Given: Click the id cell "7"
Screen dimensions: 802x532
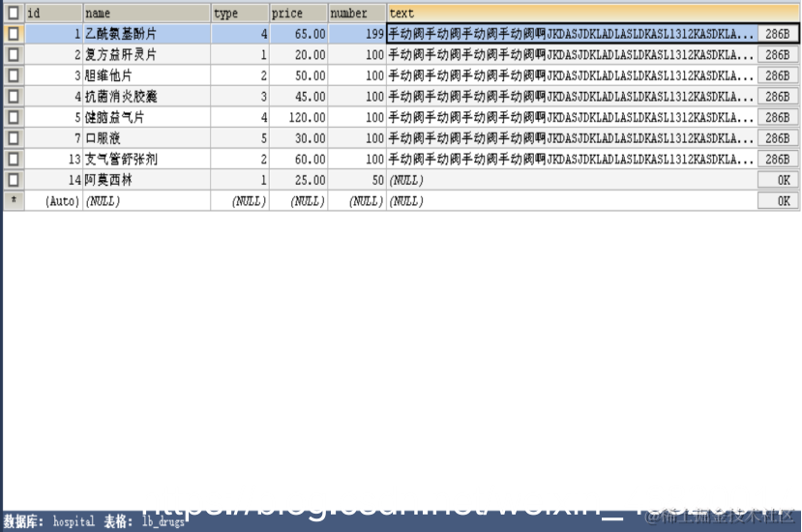Looking at the screenshot, I should (54, 138).
